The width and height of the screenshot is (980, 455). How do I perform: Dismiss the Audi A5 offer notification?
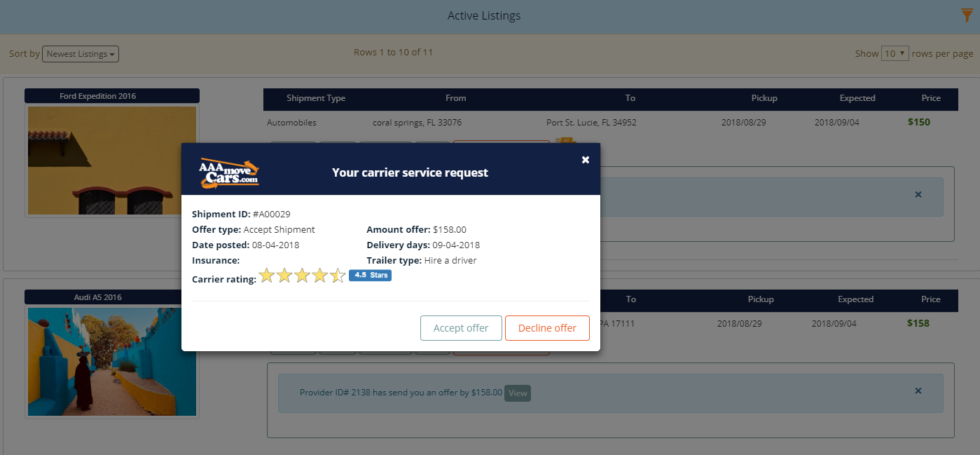point(918,391)
